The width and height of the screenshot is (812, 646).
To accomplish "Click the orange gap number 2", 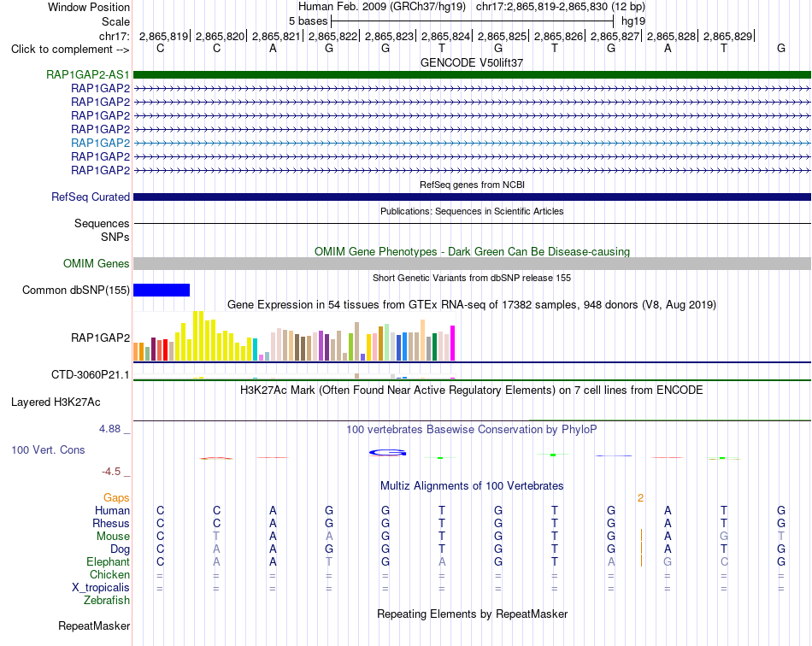I will click(640, 498).
